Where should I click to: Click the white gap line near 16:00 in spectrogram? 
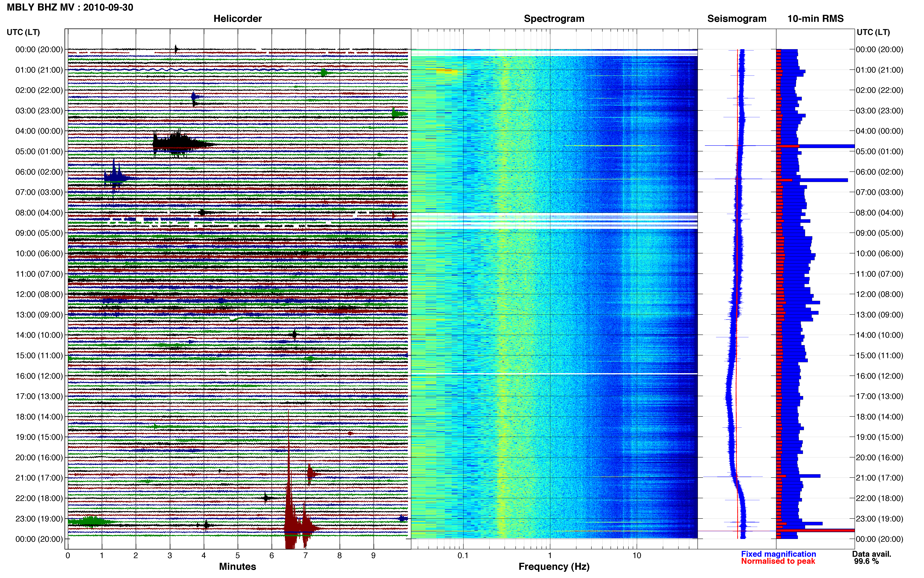pos(554,374)
